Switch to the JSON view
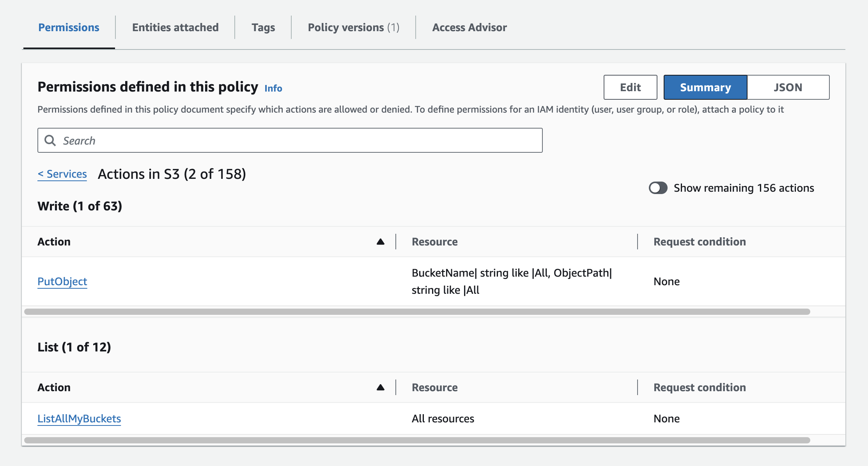 tap(788, 87)
